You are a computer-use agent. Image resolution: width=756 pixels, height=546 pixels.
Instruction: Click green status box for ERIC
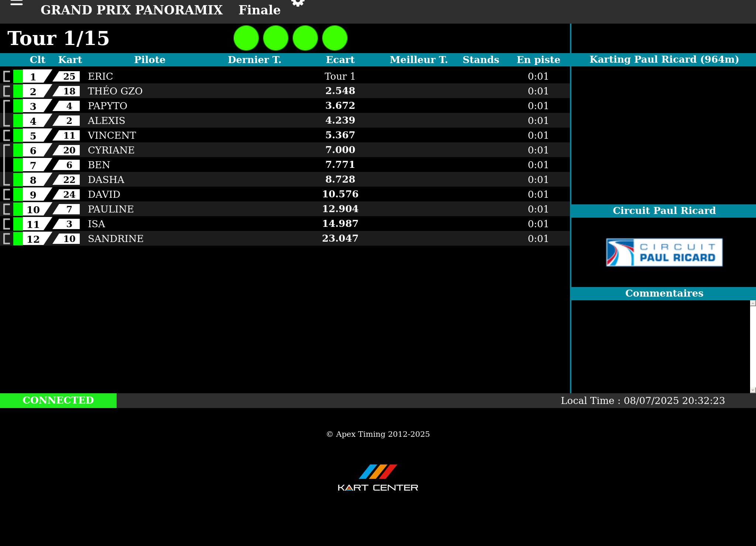(x=18, y=76)
